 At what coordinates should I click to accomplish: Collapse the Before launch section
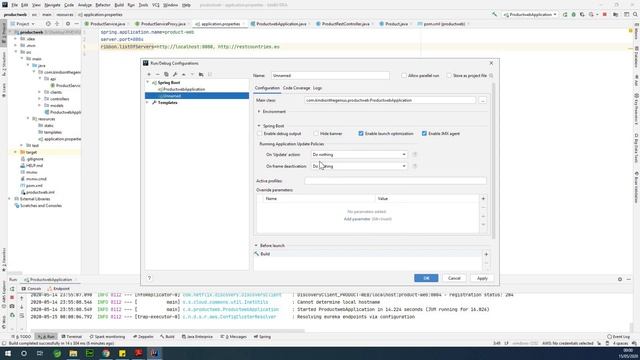point(256,246)
